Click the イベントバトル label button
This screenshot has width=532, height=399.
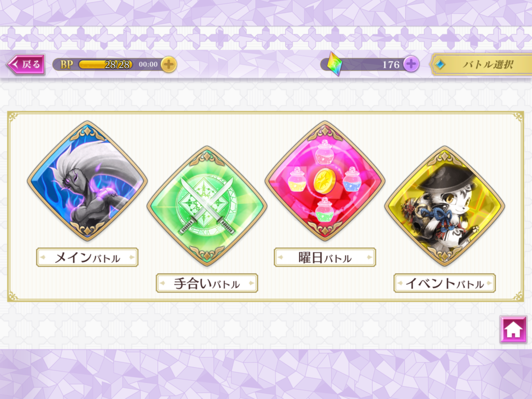click(x=445, y=283)
